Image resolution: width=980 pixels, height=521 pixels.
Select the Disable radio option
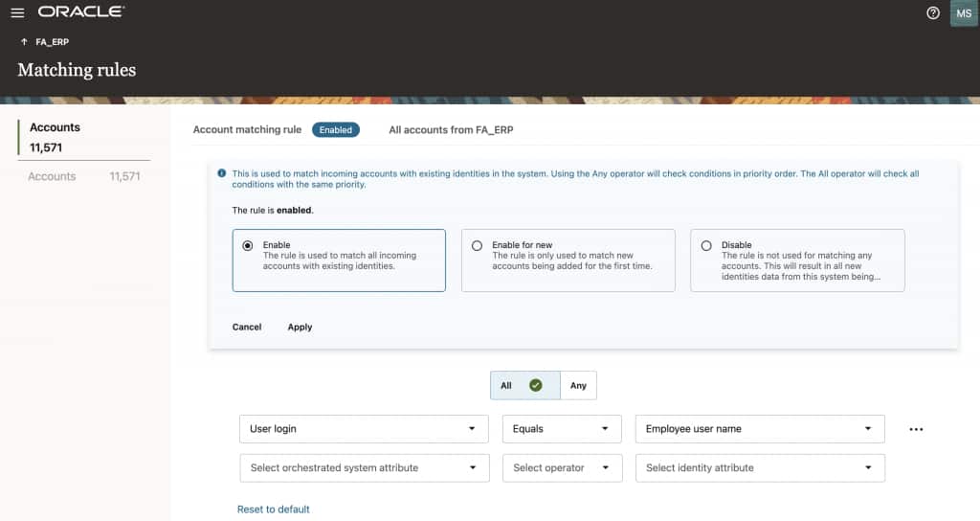[706, 246]
